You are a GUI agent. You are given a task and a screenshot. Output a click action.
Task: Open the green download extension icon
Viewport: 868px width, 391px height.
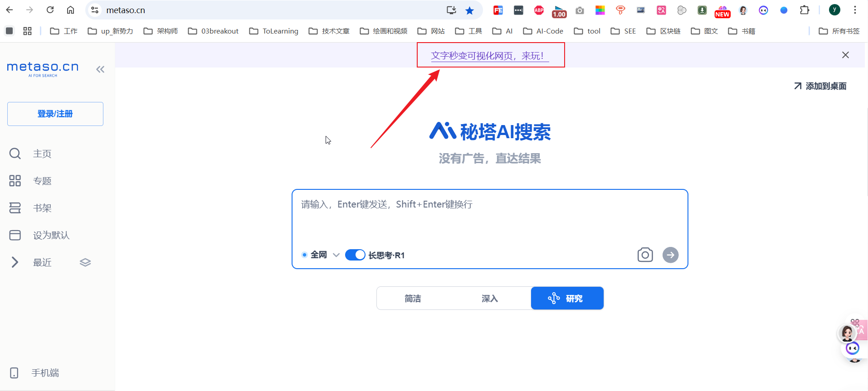[702, 10]
